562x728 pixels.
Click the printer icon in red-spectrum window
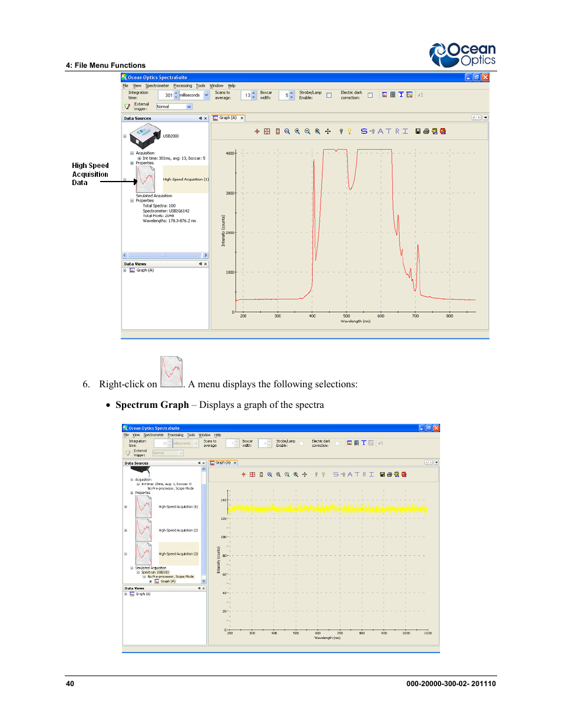tap(426, 131)
